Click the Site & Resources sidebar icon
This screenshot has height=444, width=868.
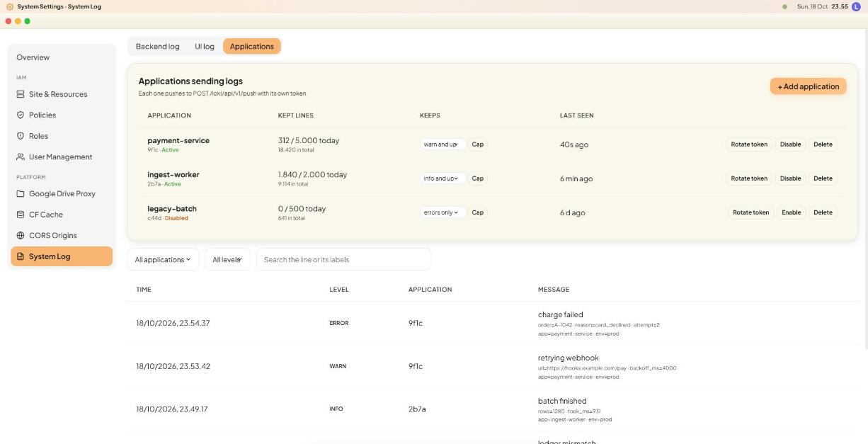click(21, 94)
